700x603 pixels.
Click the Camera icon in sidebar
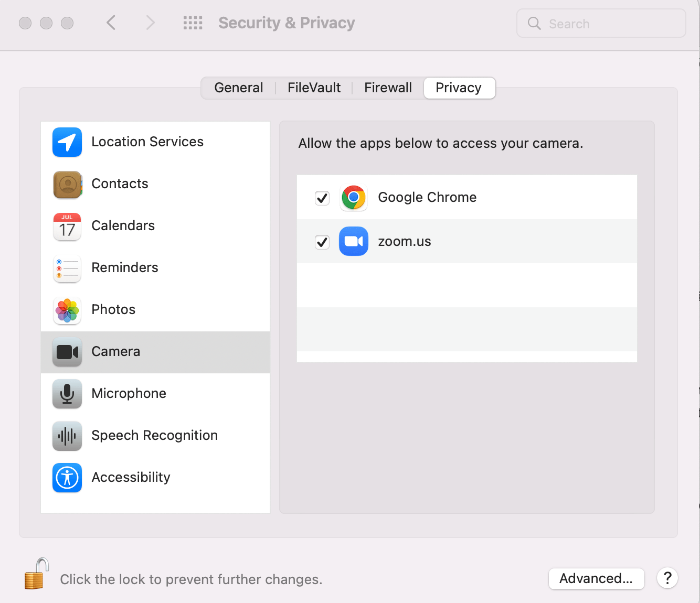(x=67, y=352)
